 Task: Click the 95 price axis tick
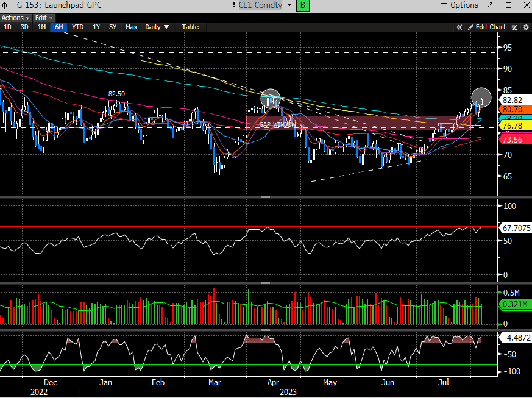[x=507, y=48]
